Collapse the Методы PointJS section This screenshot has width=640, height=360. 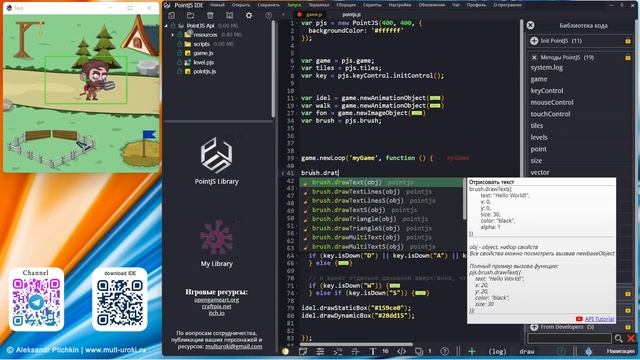[x=533, y=58]
